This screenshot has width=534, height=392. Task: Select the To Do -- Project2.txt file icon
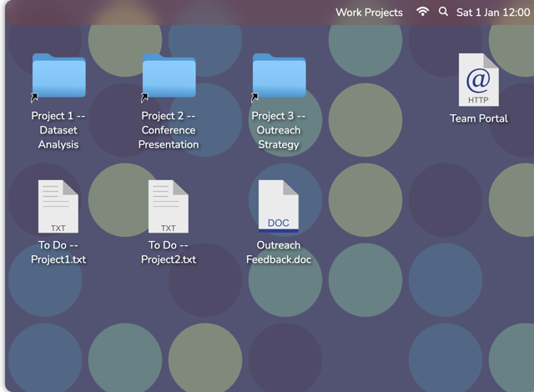169,207
